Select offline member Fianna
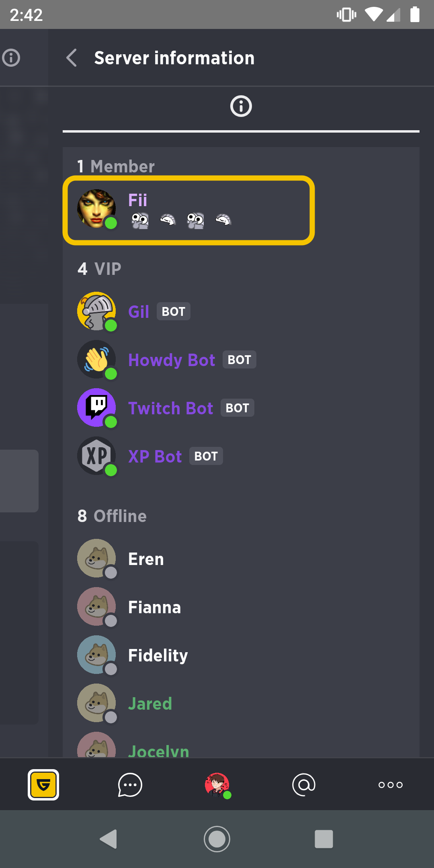 (x=241, y=607)
